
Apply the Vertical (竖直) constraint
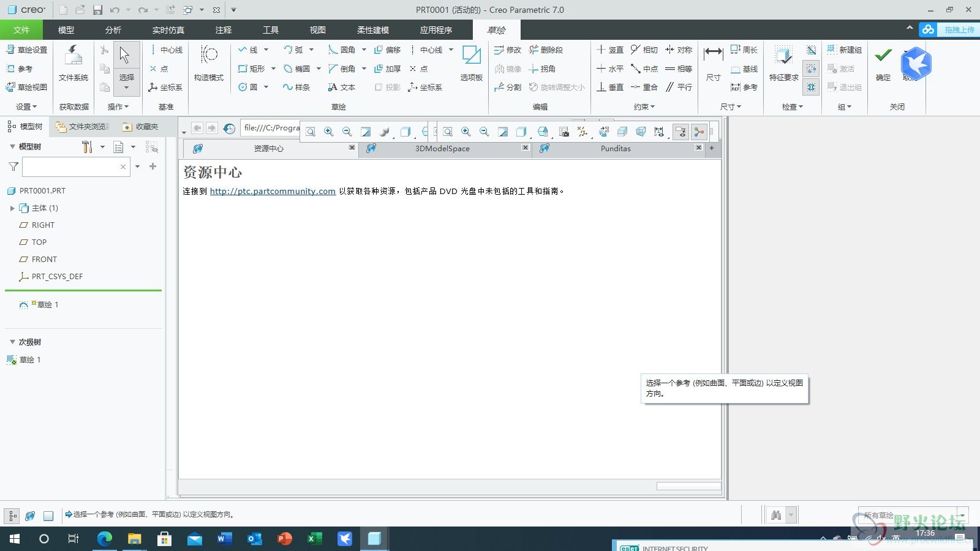610,50
